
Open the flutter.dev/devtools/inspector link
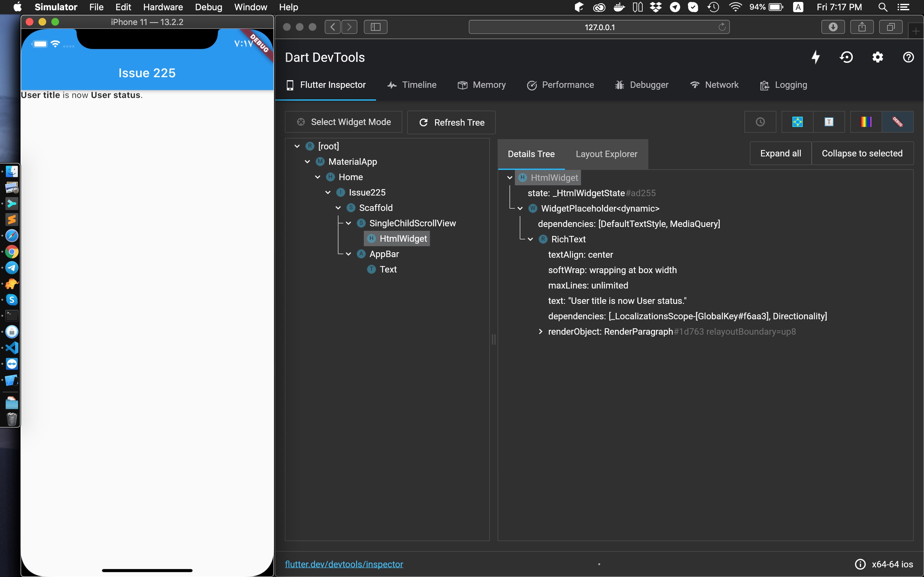[344, 564]
